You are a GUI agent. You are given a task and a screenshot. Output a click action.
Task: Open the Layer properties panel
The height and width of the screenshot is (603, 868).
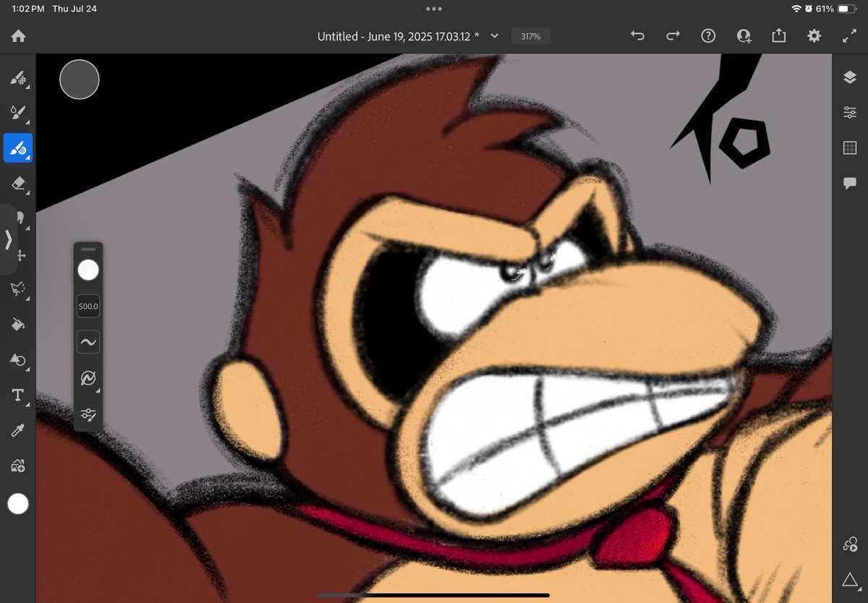tap(850, 113)
